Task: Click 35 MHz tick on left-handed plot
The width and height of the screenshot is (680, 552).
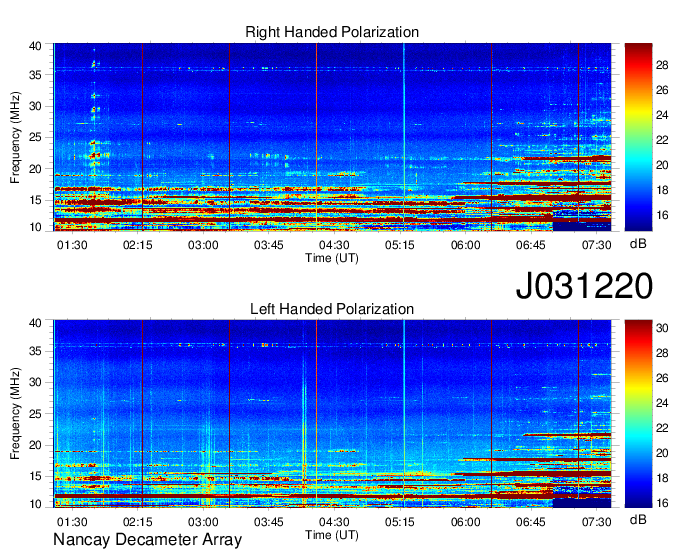Action: [x=35, y=351]
